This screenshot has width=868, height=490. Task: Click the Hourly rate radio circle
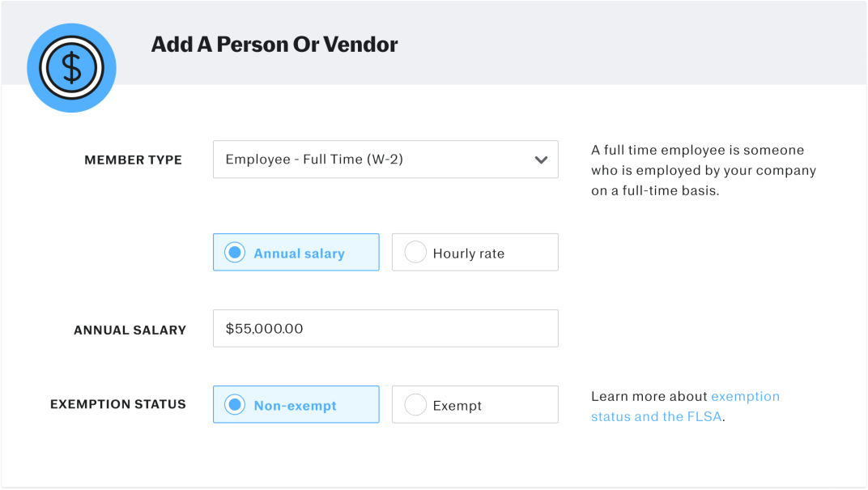coord(415,252)
